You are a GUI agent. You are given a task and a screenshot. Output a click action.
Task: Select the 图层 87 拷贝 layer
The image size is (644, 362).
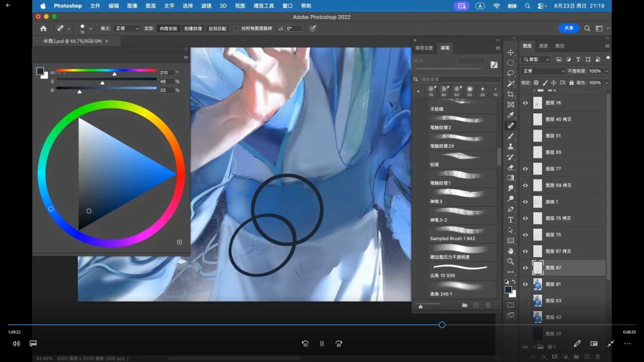563,251
